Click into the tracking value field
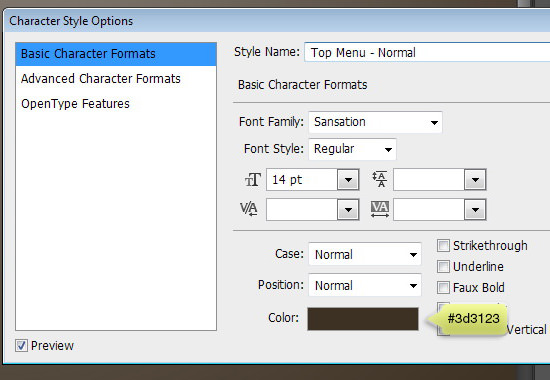The width and height of the screenshot is (550, 380). point(429,209)
